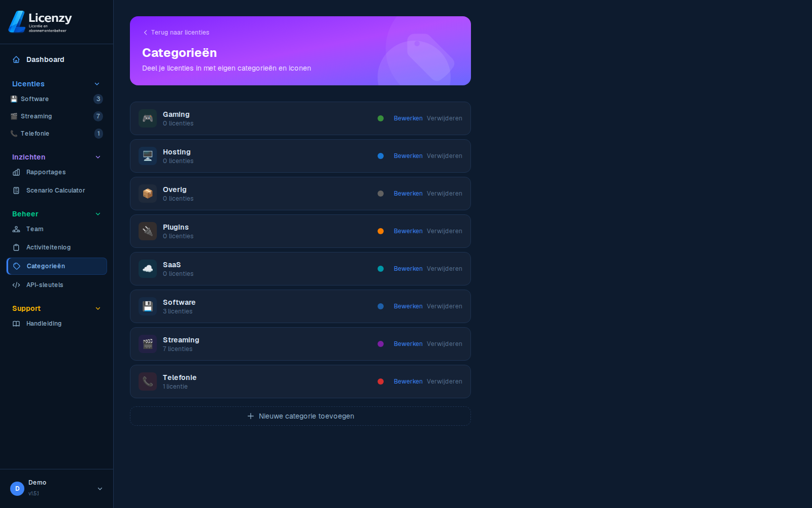812x508 pixels.
Task: Click the Hosting computer category icon
Action: pyautogui.click(x=148, y=156)
